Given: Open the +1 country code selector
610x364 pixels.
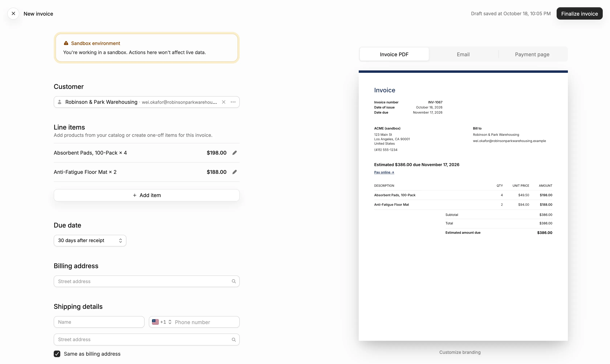Looking at the screenshot, I should pyautogui.click(x=162, y=322).
